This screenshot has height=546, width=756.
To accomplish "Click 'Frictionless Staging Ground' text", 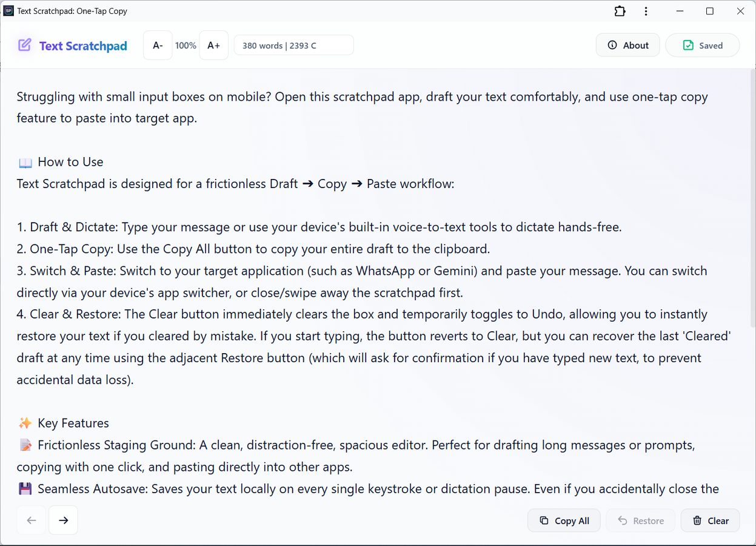I will (x=116, y=445).
